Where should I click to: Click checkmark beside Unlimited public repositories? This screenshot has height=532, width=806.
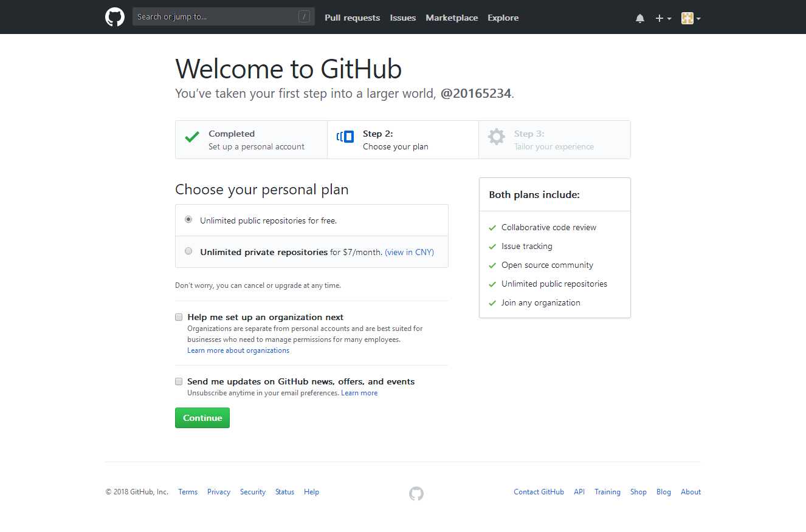point(492,284)
